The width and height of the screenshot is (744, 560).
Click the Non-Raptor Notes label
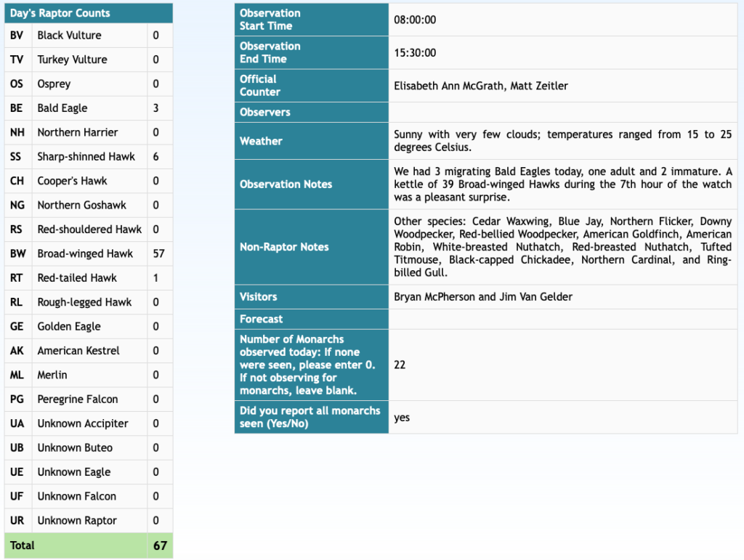pos(284,247)
